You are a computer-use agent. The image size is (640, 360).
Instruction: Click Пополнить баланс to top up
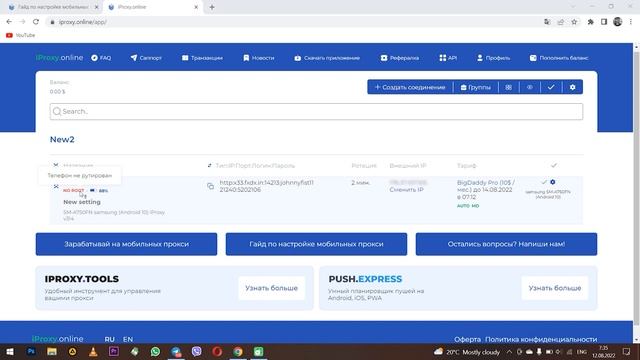(x=559, y=58)
